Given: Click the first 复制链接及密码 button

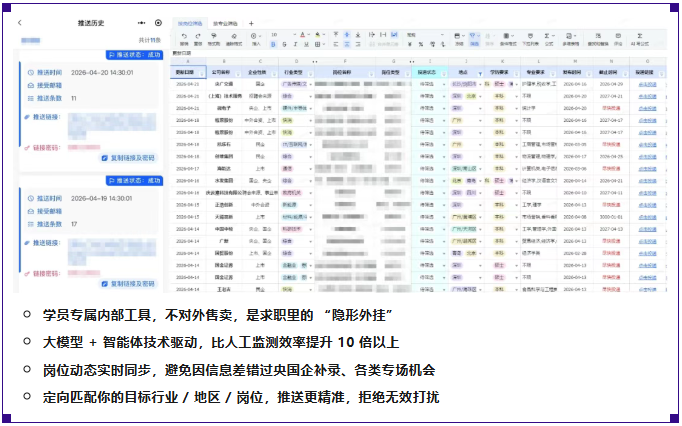Looking at the screenshot, I should pos(128,158).
